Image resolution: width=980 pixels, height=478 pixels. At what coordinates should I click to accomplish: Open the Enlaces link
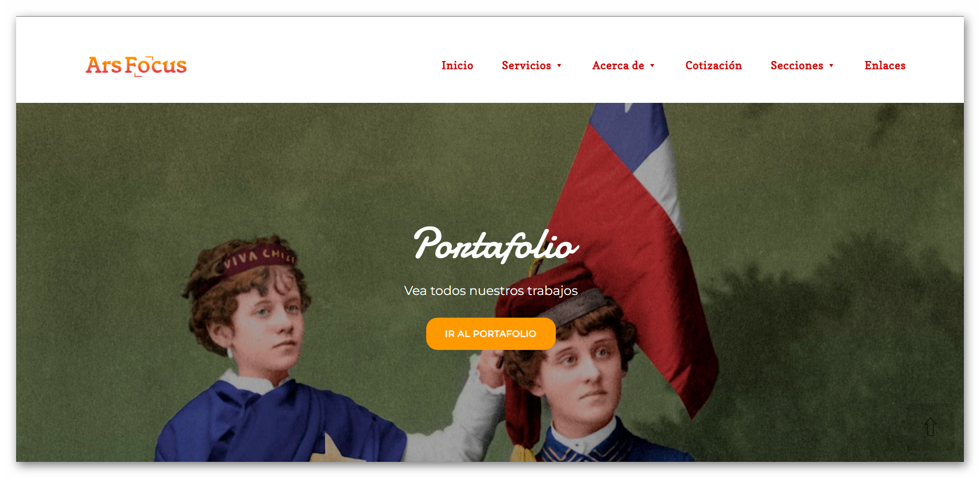point(885,66)
